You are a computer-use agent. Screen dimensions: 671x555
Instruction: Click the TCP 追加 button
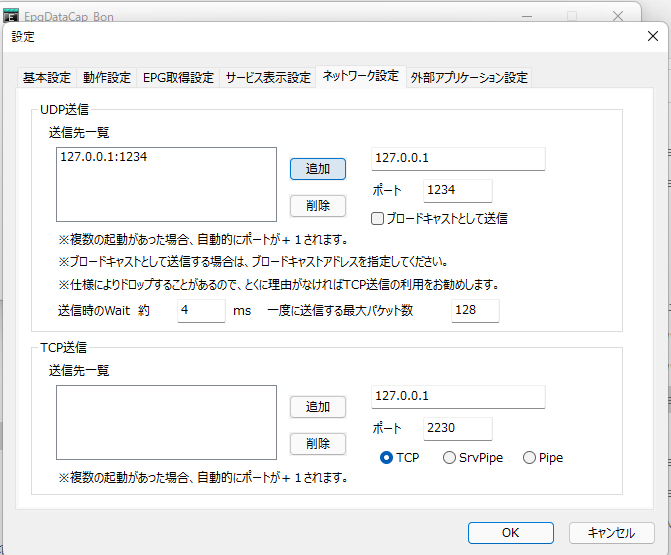point(318,407)
